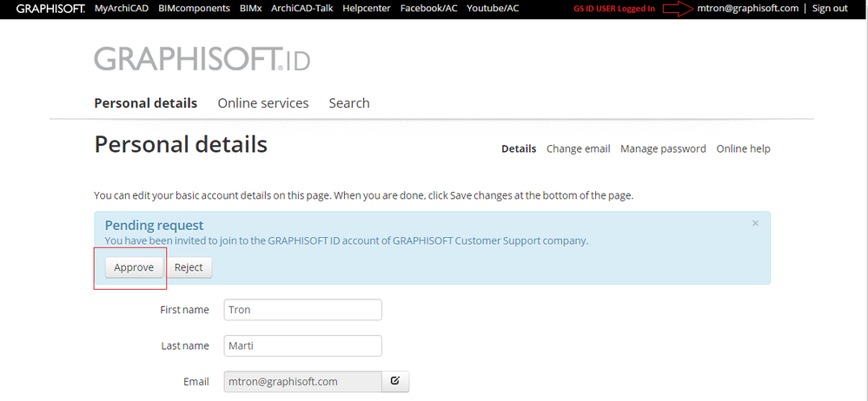868x401 pixels.
Task: Open MyArchiCAD link
Action: (122, 9)
